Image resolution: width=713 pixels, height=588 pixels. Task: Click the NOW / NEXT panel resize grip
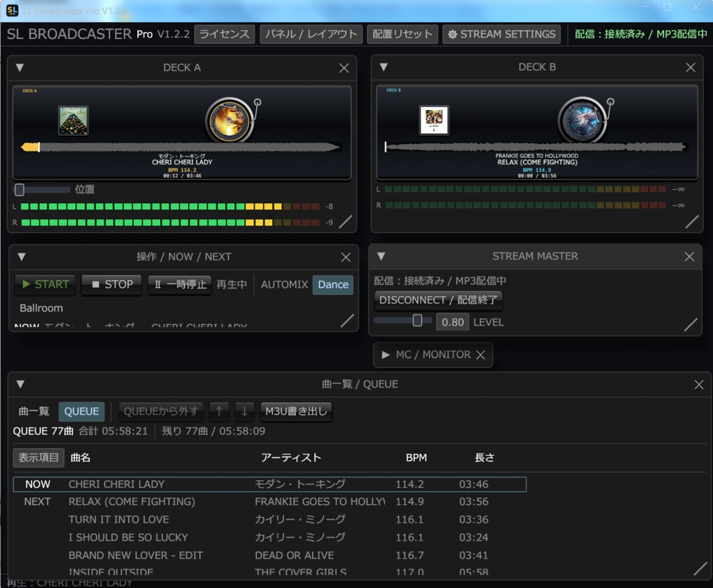(x=347, y=321)
